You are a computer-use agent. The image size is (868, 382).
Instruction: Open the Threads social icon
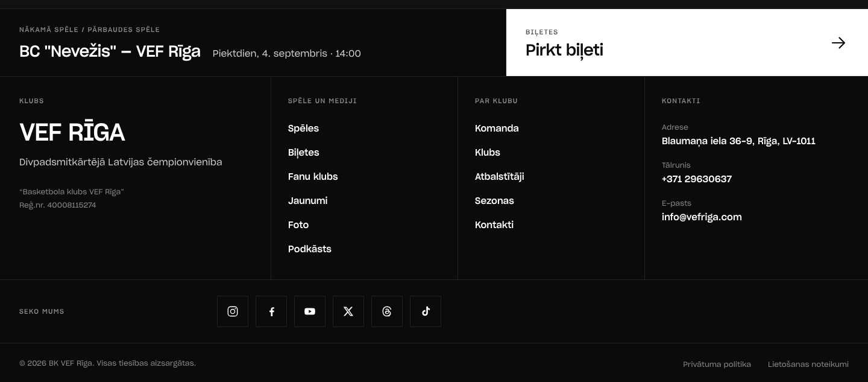(x=387, y=311)
